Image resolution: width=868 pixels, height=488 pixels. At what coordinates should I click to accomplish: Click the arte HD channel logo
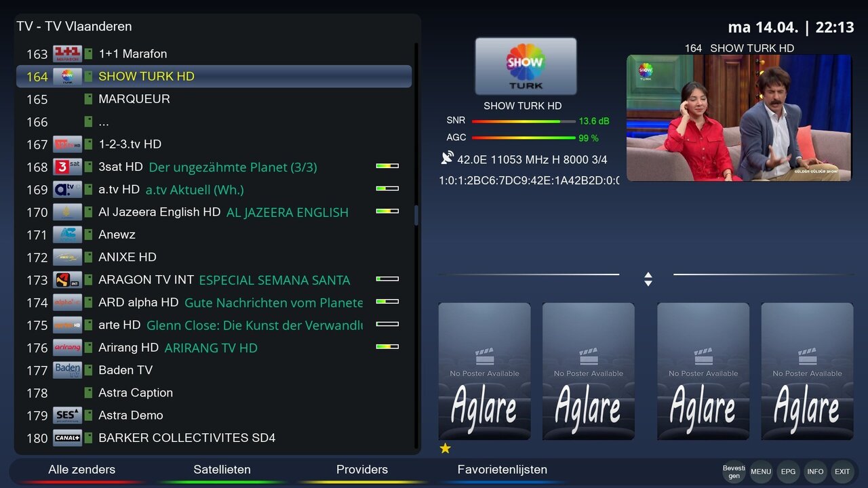[68, 325]
